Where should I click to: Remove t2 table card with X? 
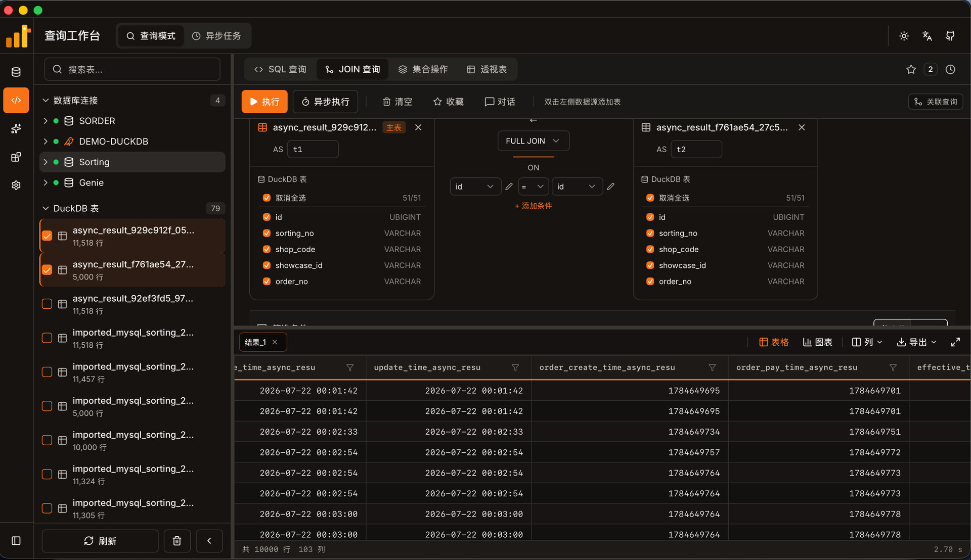click(x=802, y=127)
